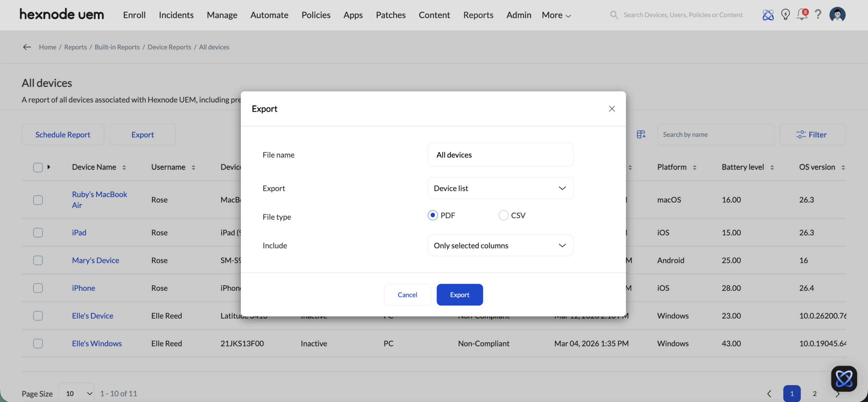Focus the global search devices field
This screenshot has height=402, width=868.
point(683,15)
